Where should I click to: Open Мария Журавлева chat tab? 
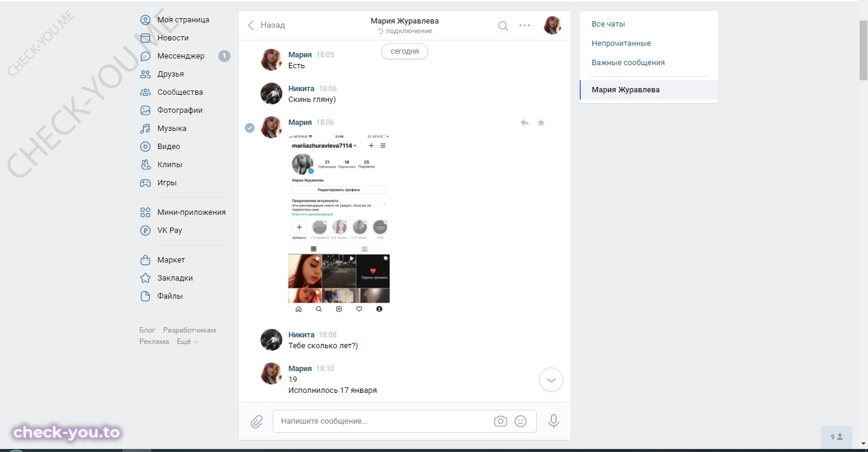pos(649,90)
